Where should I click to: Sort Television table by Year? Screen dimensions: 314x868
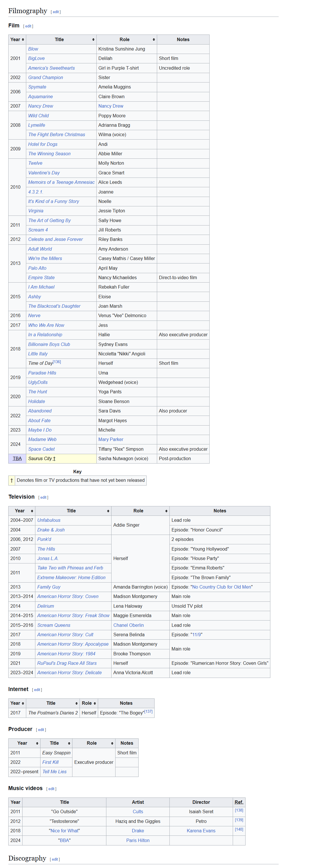[x=22, y=510]
